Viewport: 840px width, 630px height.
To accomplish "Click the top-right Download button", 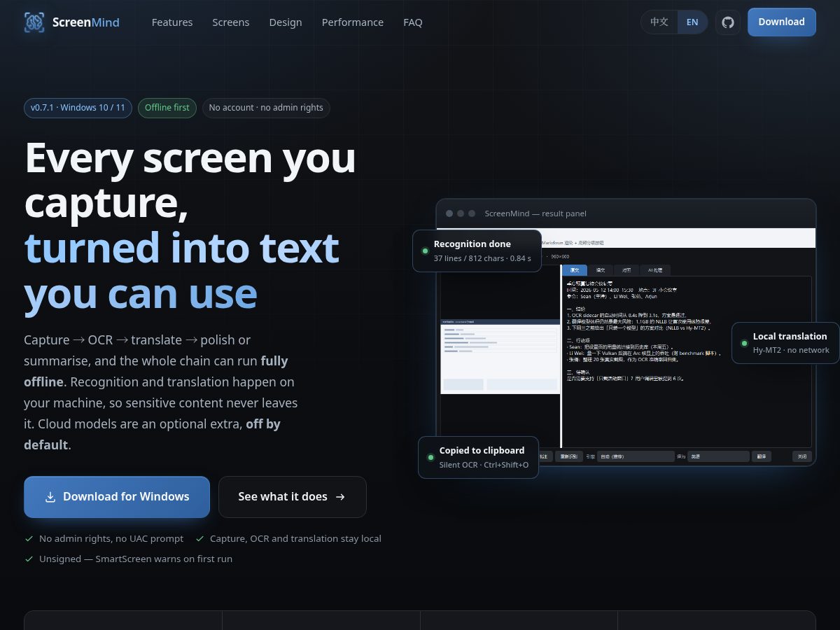I will pyautogui.click(x=782, y=22).
